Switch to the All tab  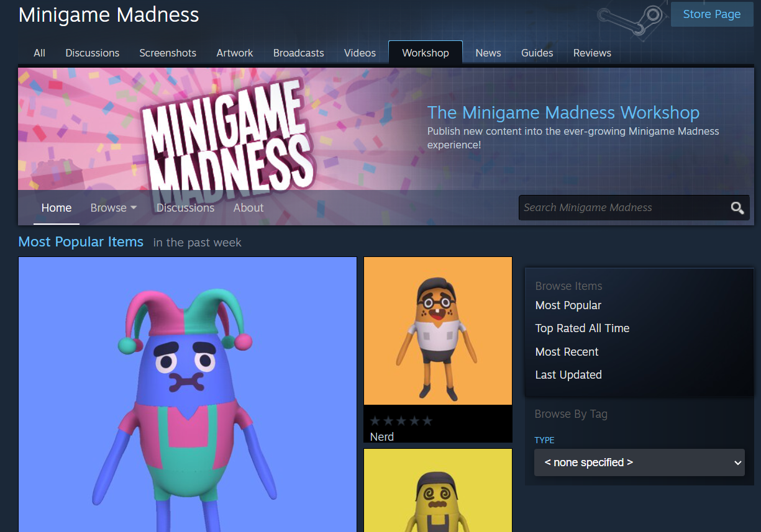39,53
